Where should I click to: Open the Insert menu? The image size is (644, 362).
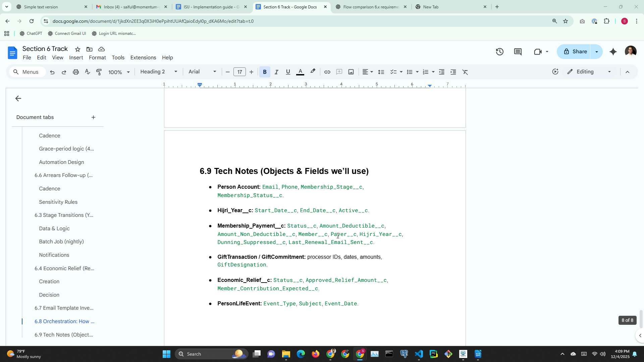[x=76, y=58]
